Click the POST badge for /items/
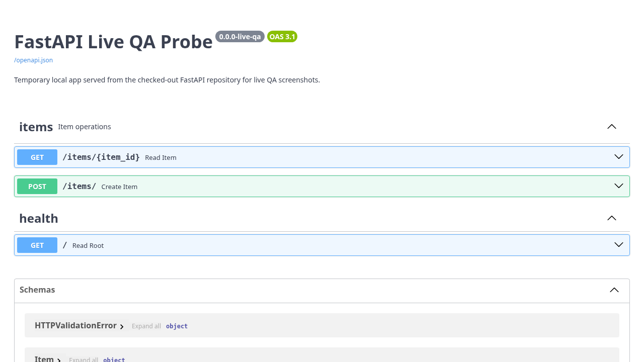This screenshot has width=644, height=362. [37, 187]
